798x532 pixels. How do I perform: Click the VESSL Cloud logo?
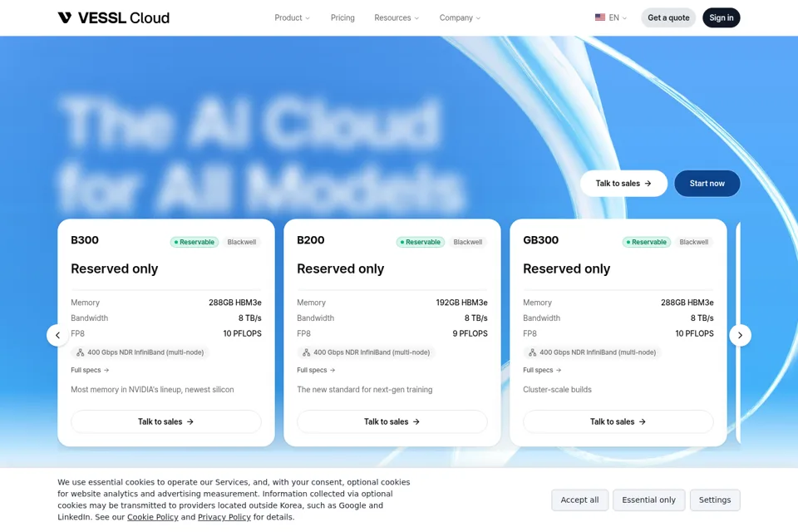(x=114, y=17)
